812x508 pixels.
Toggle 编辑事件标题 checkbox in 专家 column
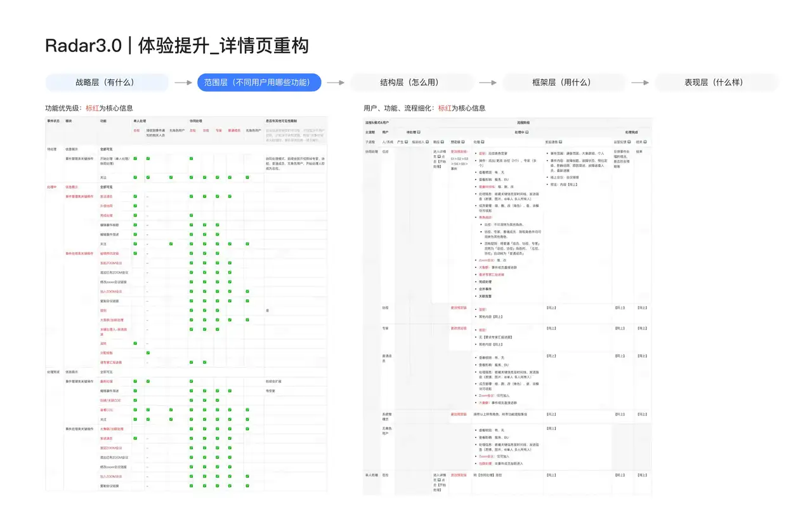click(x=218, y=225)
